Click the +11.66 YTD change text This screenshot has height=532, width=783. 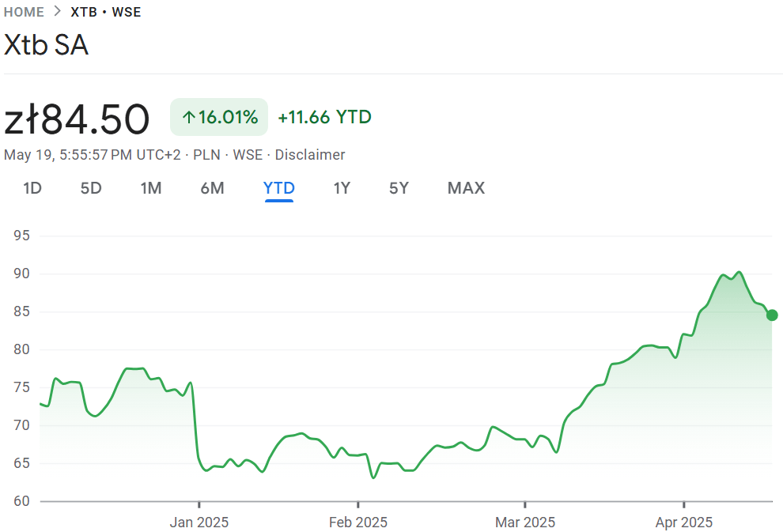pos(324,117)
